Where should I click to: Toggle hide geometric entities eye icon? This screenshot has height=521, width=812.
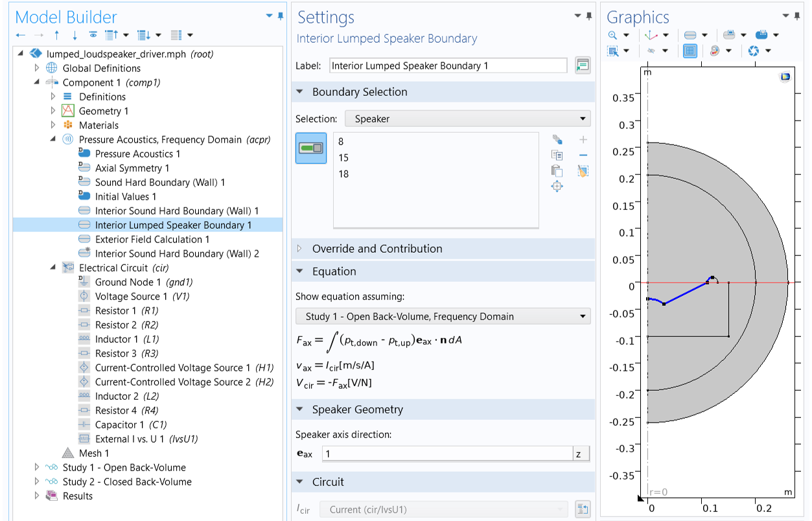click(x=651, y=51)
